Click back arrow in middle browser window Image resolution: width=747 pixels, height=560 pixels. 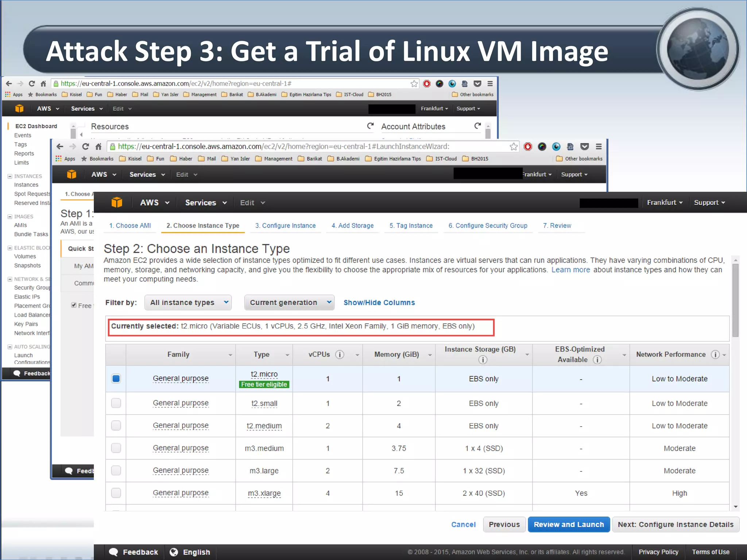pos(60,147)
